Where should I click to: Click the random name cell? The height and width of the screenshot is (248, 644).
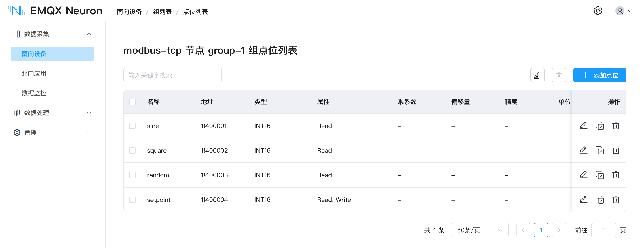pyautogui.click(x=158, y=175)
